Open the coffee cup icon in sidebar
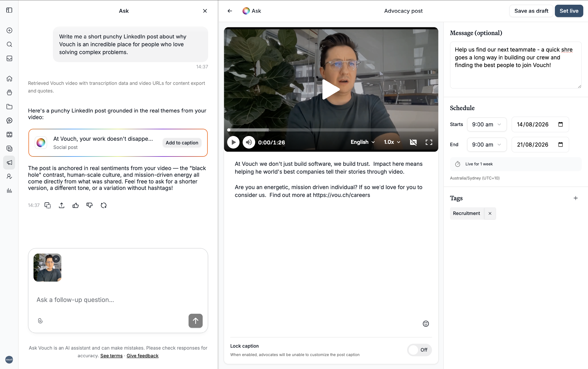 point(9,92)
